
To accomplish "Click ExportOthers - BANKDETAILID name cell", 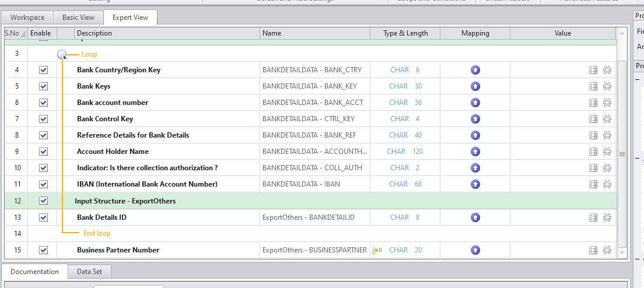I will point(315,217).
